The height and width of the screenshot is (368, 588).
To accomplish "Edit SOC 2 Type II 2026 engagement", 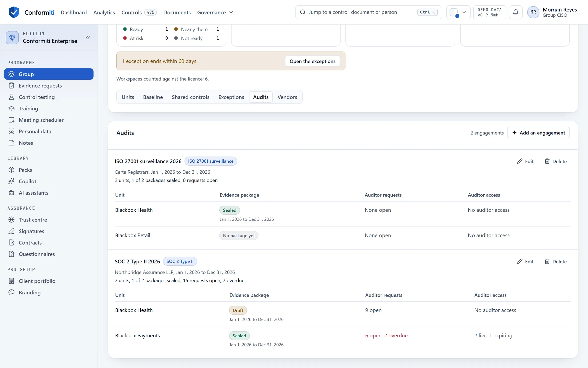I will tap(525, 262).
